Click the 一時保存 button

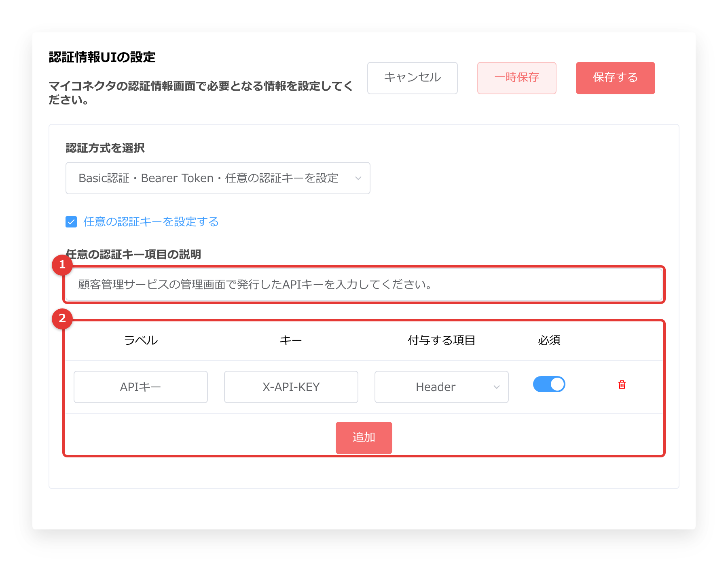517,78
